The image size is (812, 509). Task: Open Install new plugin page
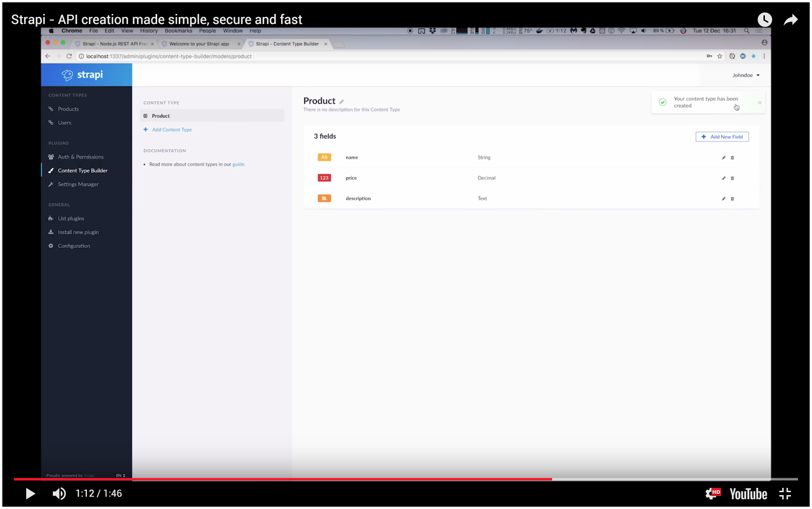(78, 232)
